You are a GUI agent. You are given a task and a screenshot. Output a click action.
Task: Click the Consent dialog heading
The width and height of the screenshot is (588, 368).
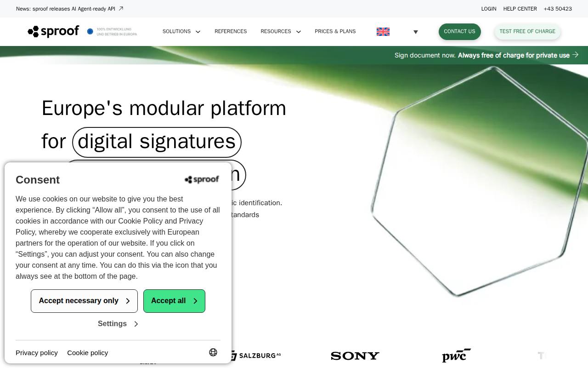click(x=38, y=180)
